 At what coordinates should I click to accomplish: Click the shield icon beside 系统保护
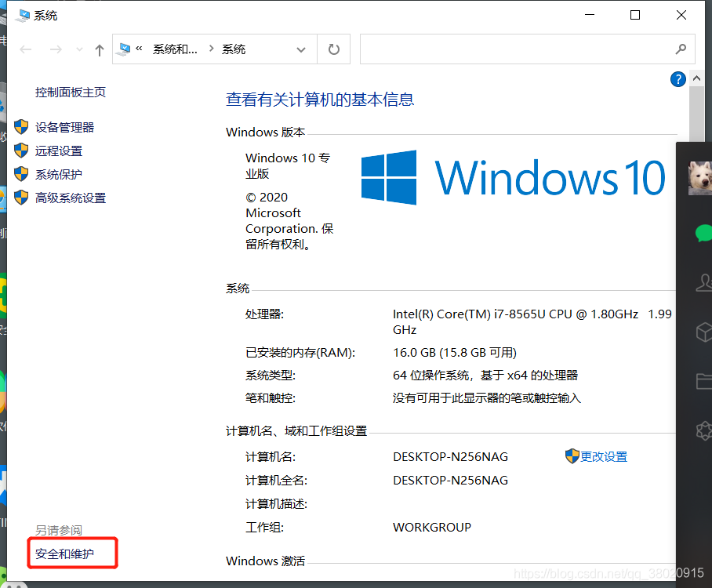[21, 174]
